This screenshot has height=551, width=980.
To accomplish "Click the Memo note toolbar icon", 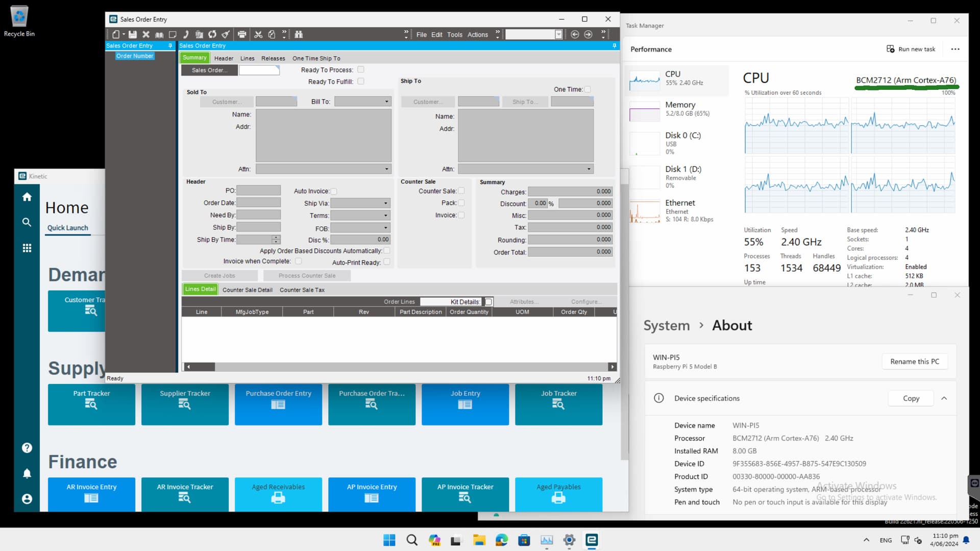I will [x=173, y=34].
